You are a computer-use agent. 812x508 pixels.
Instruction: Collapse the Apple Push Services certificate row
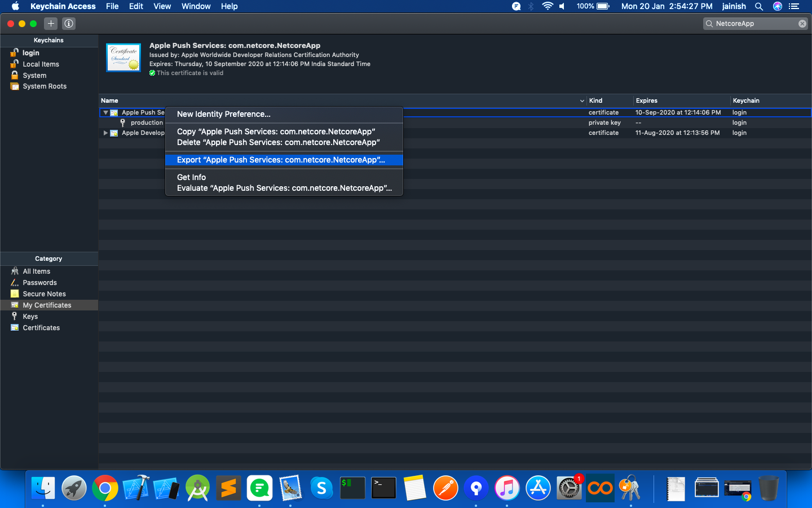pyautogui.click(x=105, y=112)
